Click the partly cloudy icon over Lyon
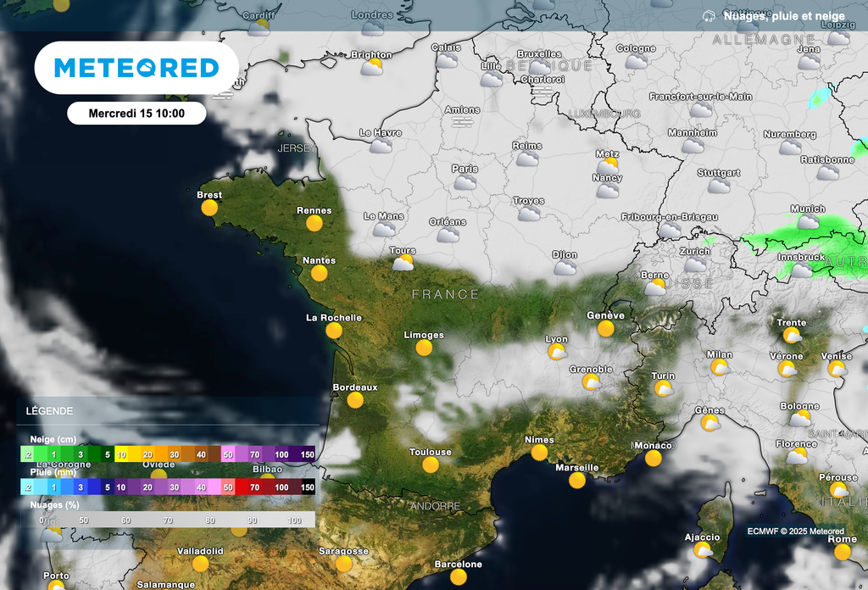This screenshot has width=868, height=590. (x=555, y=352)
